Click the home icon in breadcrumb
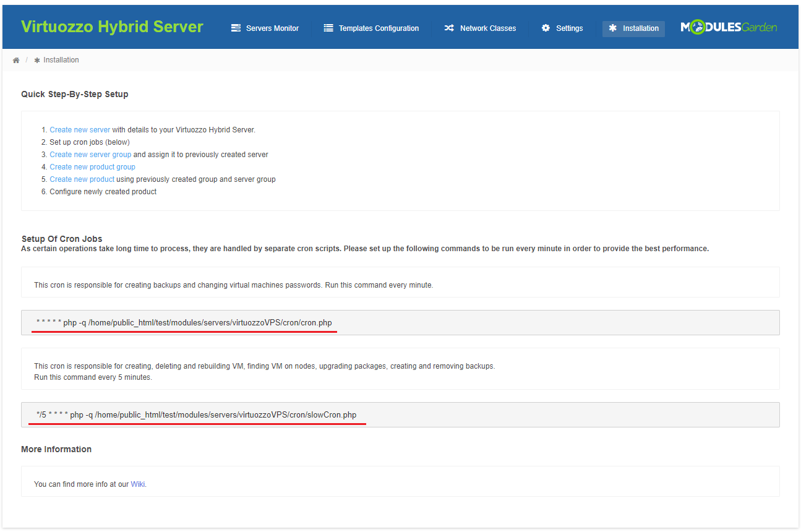The width and height of the screenshot is (801, 532). pyautogui.click(x=16, y=60)
